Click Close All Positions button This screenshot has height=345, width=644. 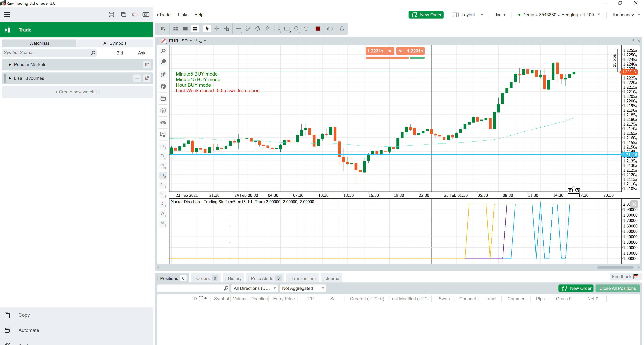617,288
